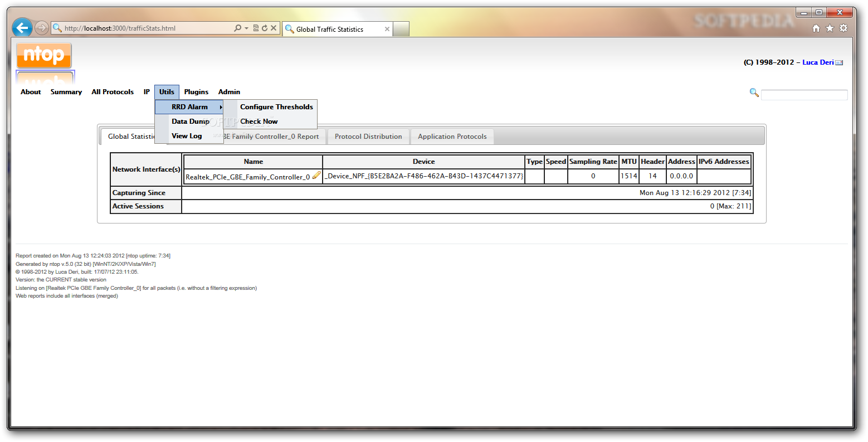
Task: Expand the RRD Alarm submenu arrow
Action: (221, 107)
